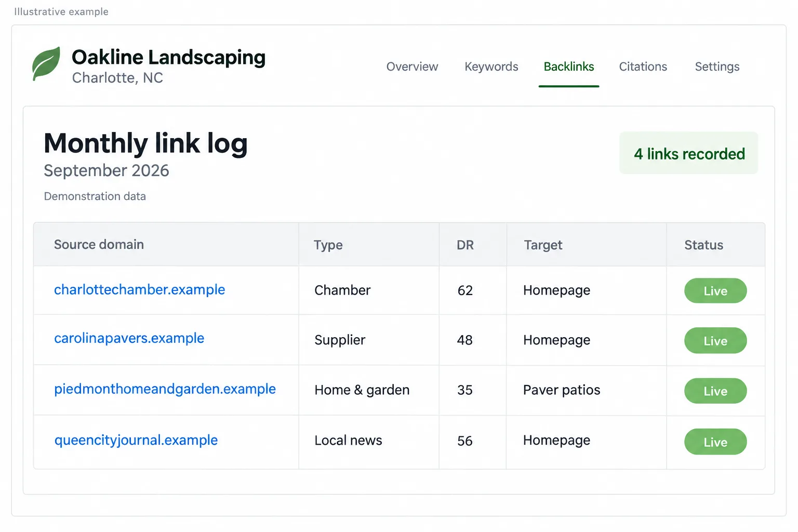
Task: Click the DR value 48
Action: (465, 340)
